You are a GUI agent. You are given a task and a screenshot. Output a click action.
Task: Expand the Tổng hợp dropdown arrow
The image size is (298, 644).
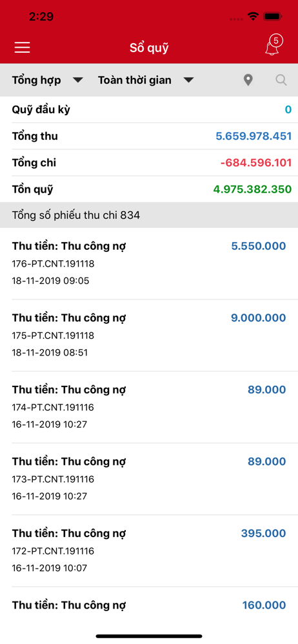(78, 80)
